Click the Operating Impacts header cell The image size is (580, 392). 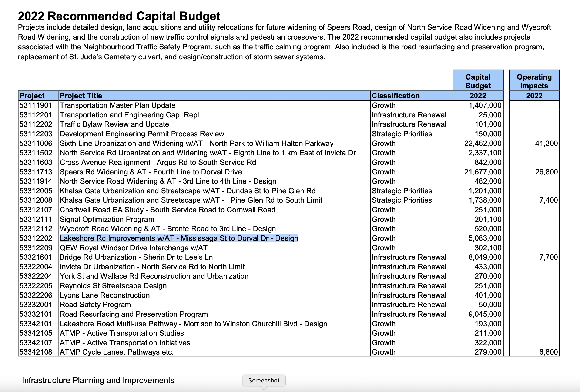(534, 81)
